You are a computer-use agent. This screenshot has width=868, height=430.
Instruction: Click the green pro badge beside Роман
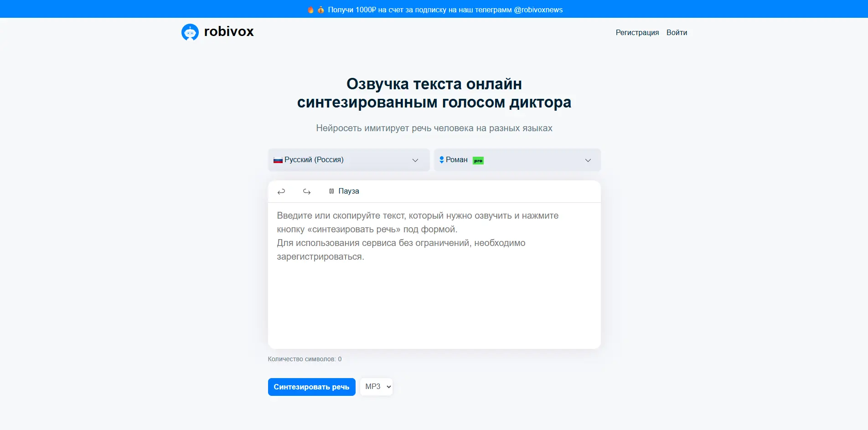click(x=478, y=160)
